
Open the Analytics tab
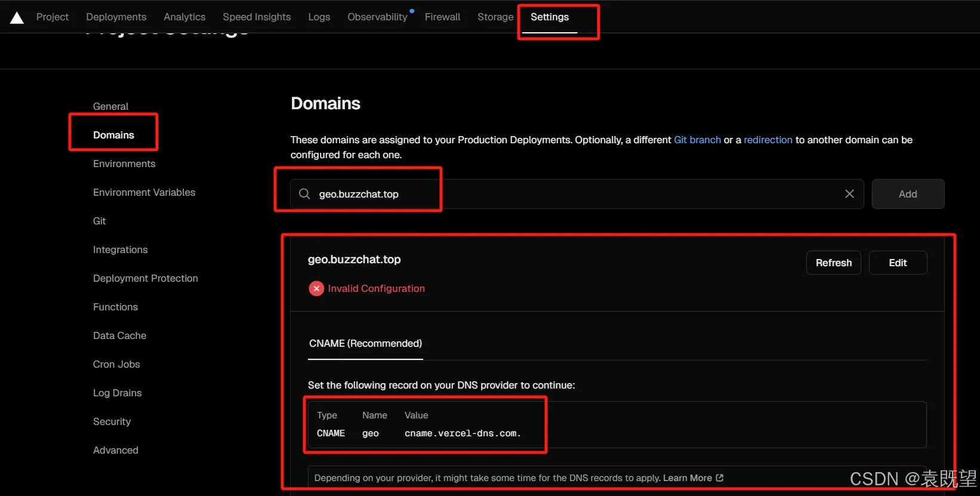[184, 17]
